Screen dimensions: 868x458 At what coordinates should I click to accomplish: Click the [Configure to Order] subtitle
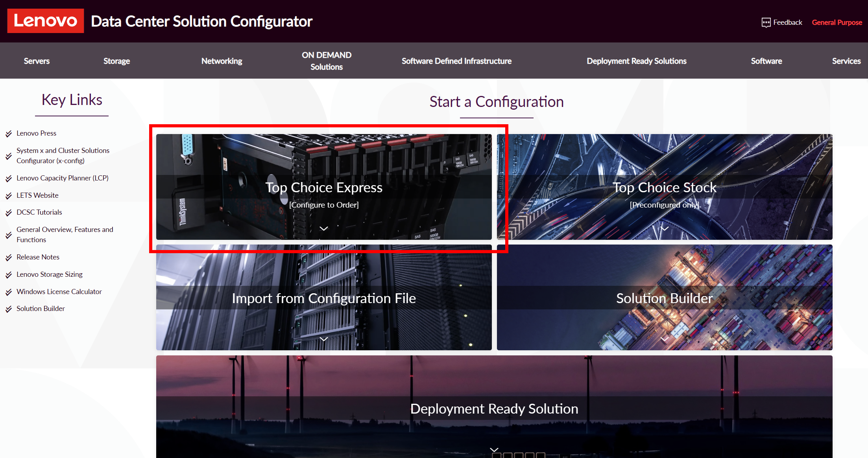click(x=324, y=205)
